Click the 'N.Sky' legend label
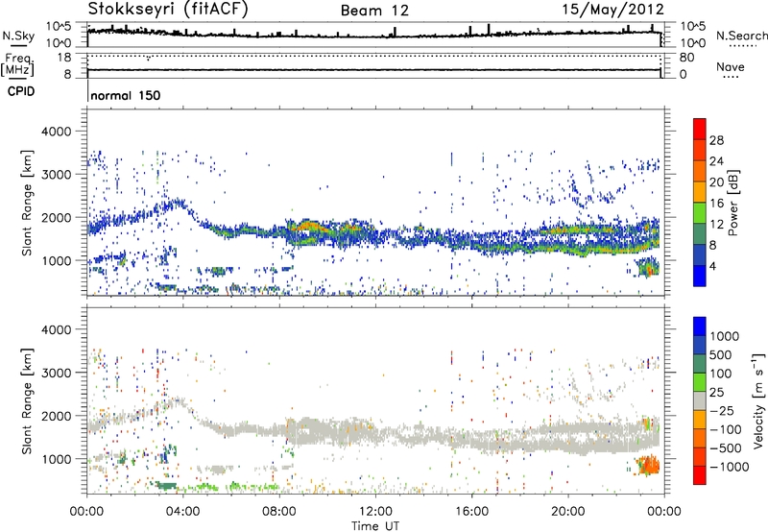 point(18,36)
